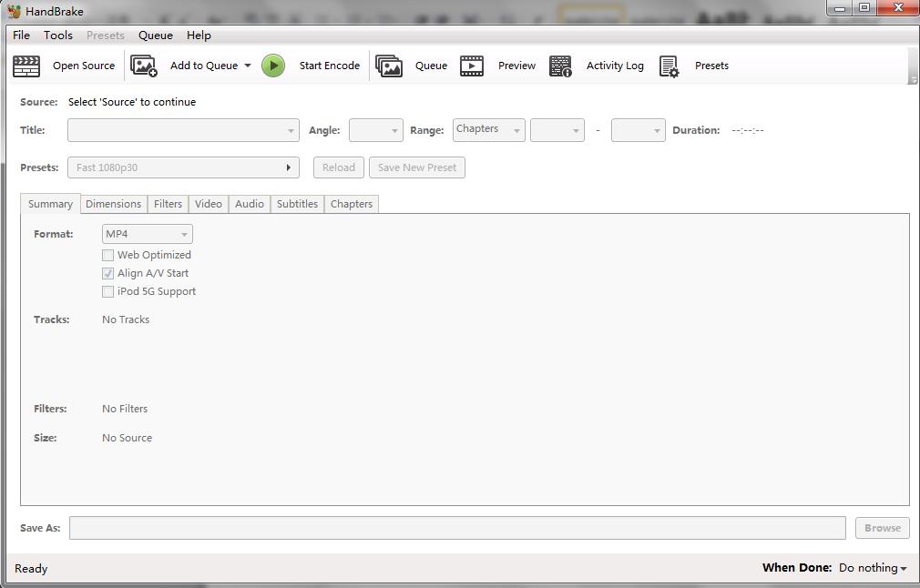This screenshot has width=920, height=588.
Task: Expand the Fast 1080p30 presets selector
Action: point(183,167)
